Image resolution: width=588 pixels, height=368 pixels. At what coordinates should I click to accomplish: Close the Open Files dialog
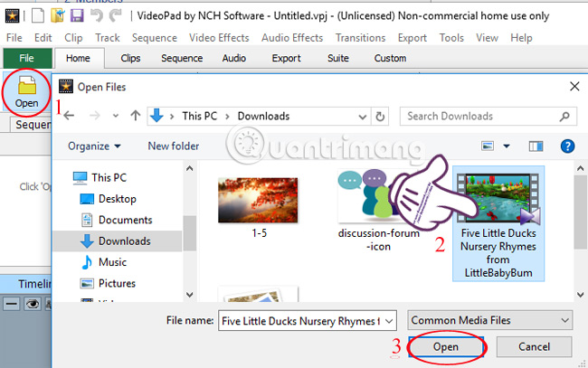tap(574, 87)
